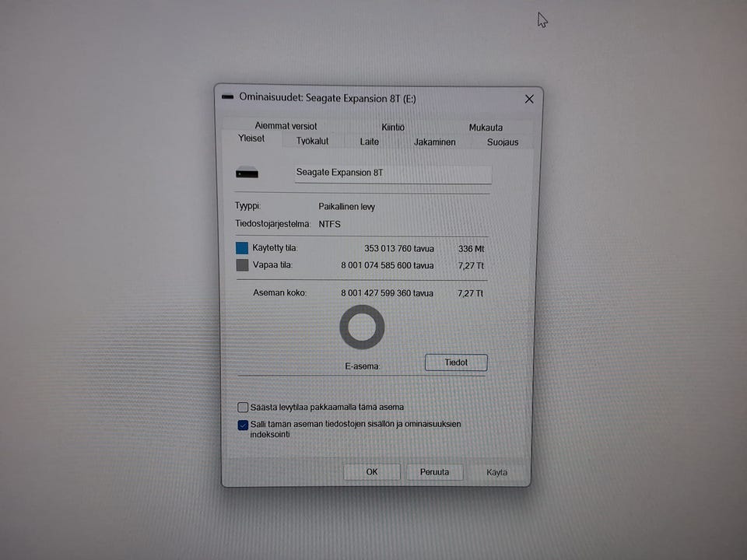The image size is (747, 560).
Task: Click the disk usage donut chart
Action: (362, 327)
